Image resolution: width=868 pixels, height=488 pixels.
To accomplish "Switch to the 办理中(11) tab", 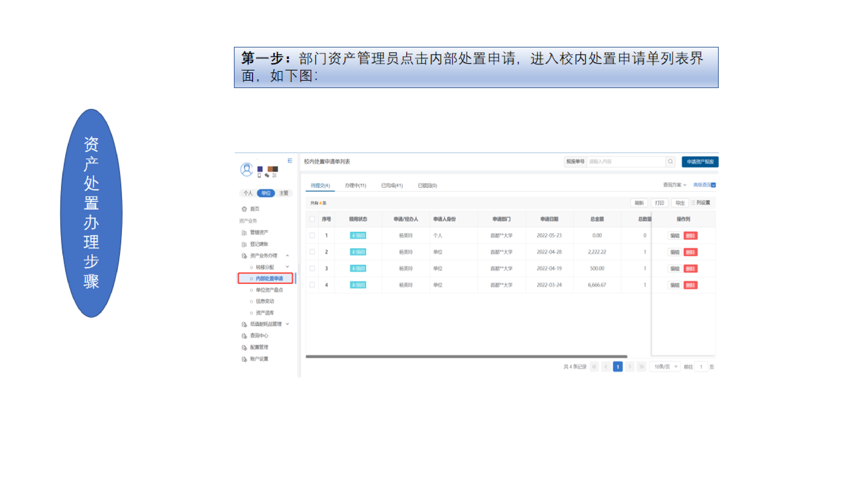I will (x=355, y=186).
